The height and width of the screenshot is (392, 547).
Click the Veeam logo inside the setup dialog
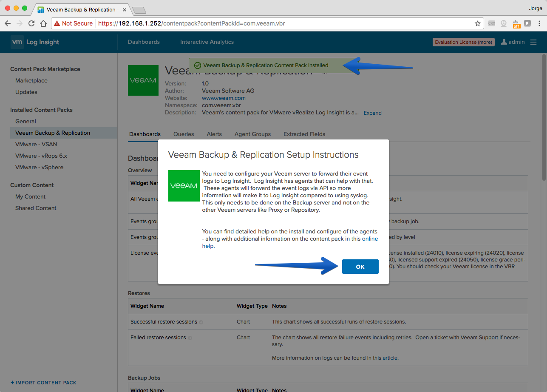(x=184, y=186)
